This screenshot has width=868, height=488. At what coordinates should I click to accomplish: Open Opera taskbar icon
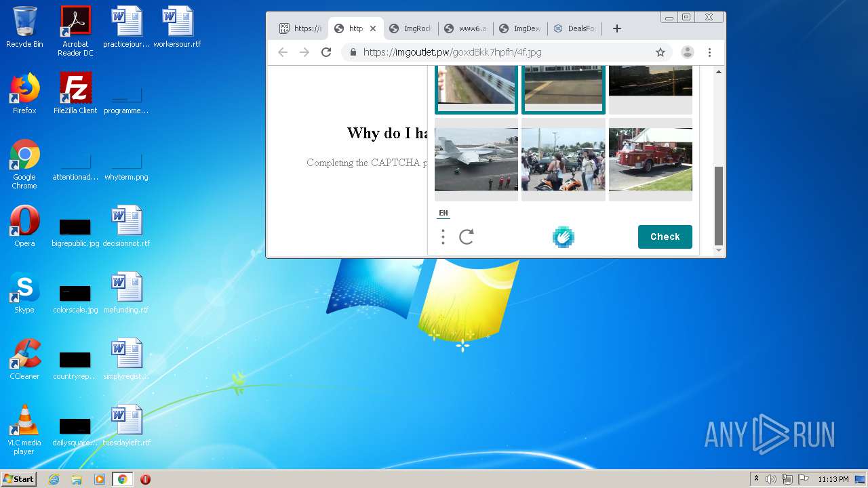[x=145, y=479]
